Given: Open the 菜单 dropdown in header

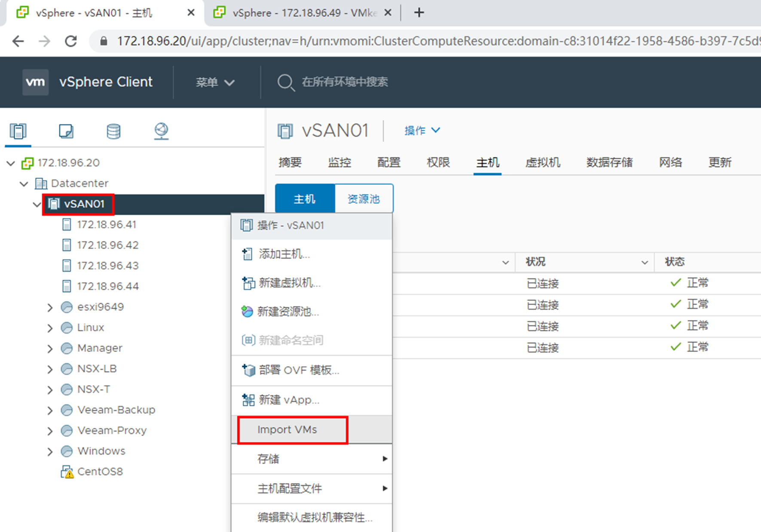Looking at the screenshot, I should [x=215, y=82].
